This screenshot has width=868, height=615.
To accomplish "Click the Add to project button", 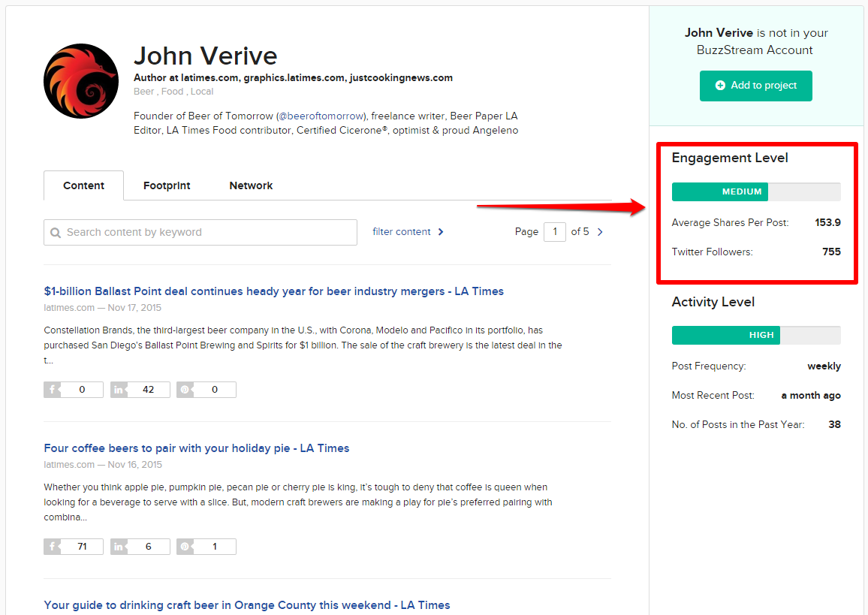I will click(x=755, y=86).
